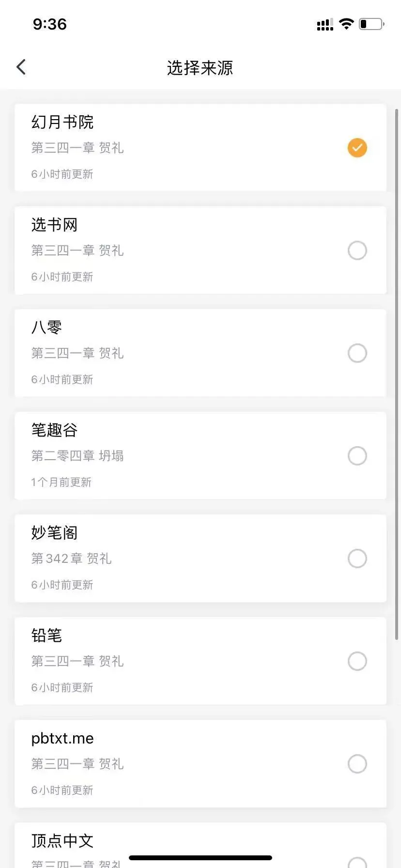
Task: Select the 妙笔阁 radio button
Action: coord(357,558)
